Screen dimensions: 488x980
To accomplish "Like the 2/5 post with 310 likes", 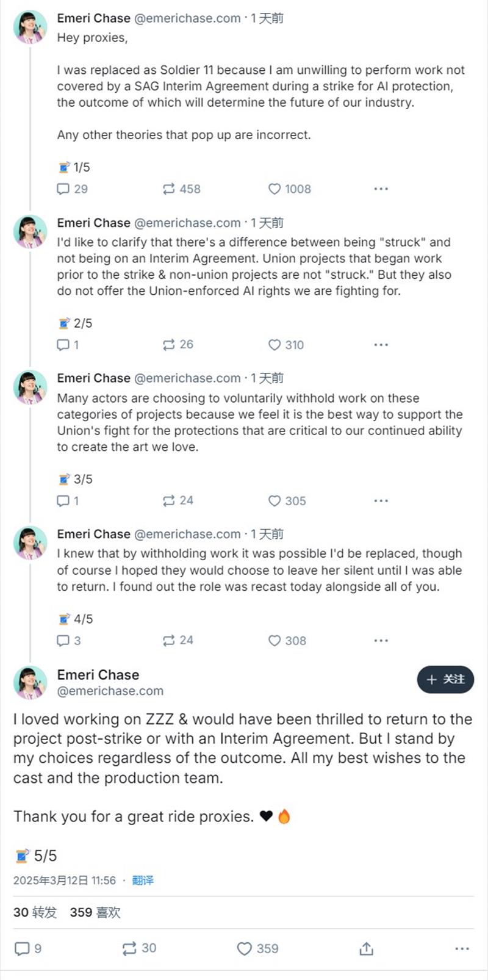I will pyautogui.click(x=274, y=345).
